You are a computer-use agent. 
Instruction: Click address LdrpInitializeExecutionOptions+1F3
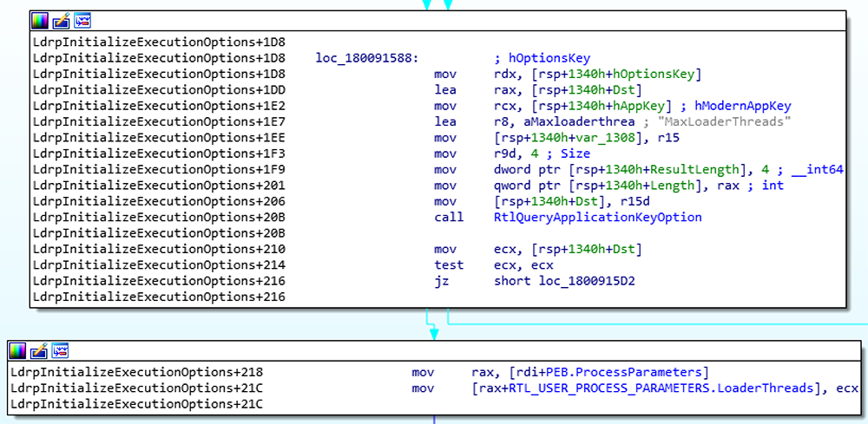tap(160, 153)
